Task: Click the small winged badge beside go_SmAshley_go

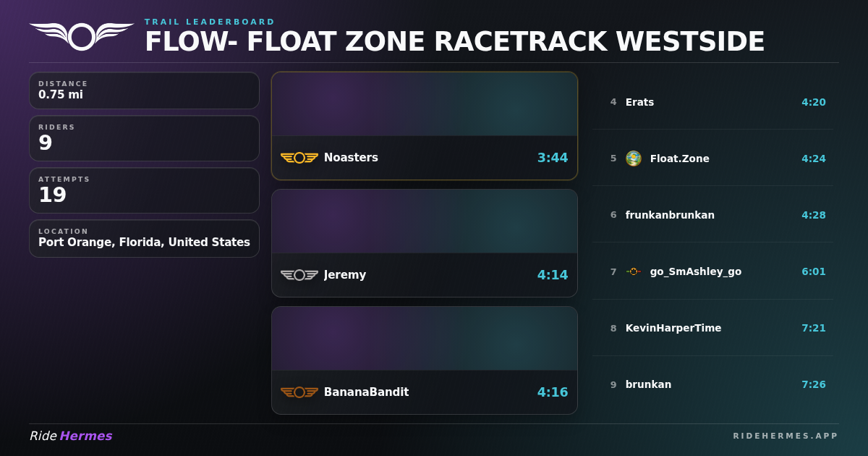Action: point(634,271)
